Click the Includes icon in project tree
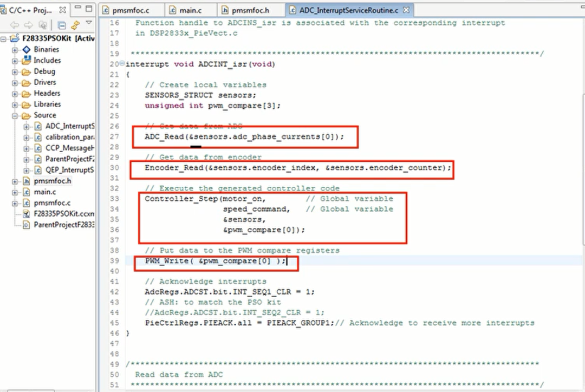 click(27, 60)
